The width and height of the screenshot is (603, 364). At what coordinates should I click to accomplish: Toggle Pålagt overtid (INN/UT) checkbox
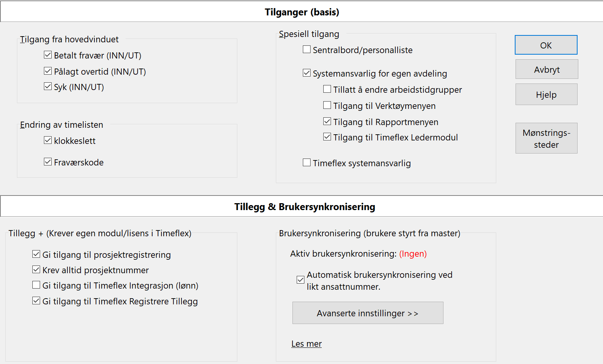click(x=48, y=71)
